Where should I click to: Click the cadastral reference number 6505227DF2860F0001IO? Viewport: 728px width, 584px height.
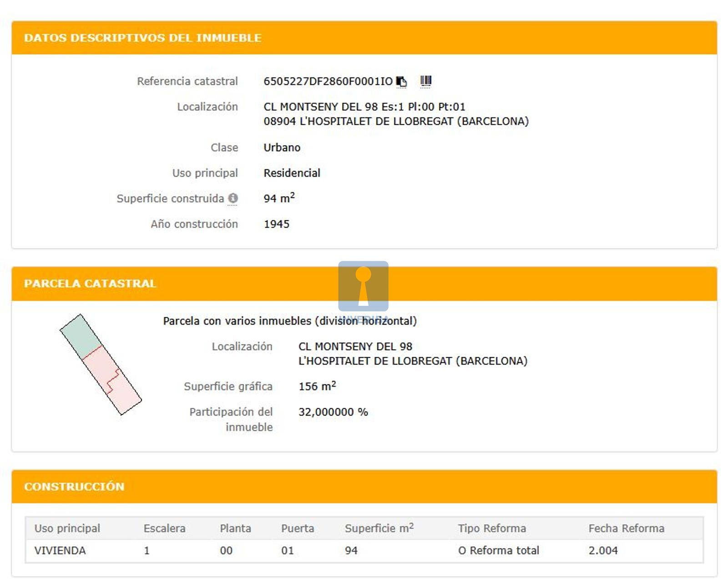328,81
